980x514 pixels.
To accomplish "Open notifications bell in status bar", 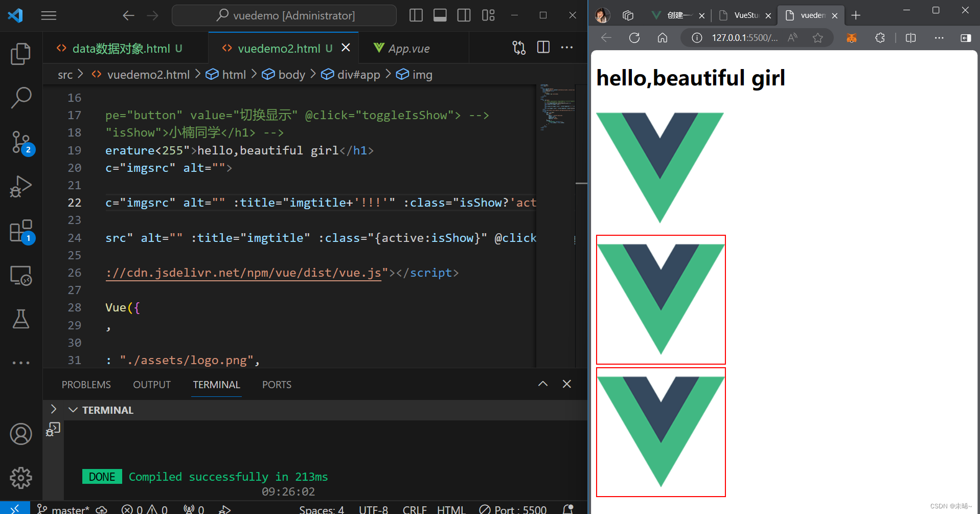I will click(568, 509).
